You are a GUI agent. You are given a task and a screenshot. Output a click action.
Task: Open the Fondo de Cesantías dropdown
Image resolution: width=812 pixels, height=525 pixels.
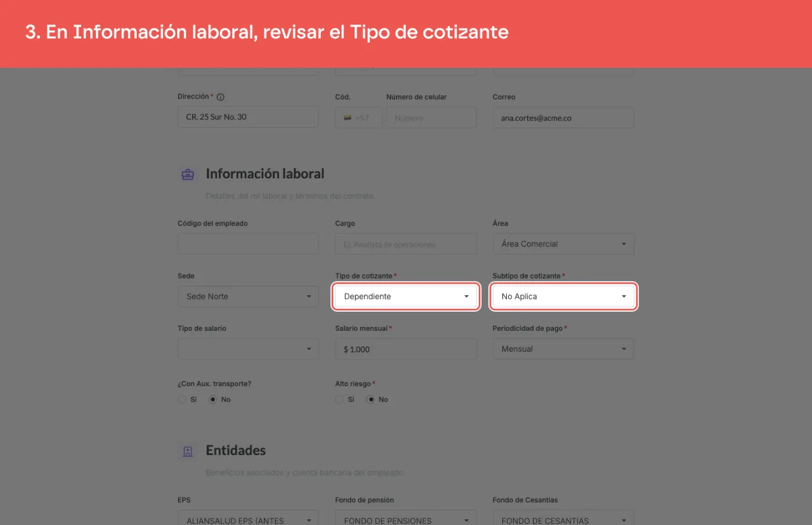pos(563,517)
